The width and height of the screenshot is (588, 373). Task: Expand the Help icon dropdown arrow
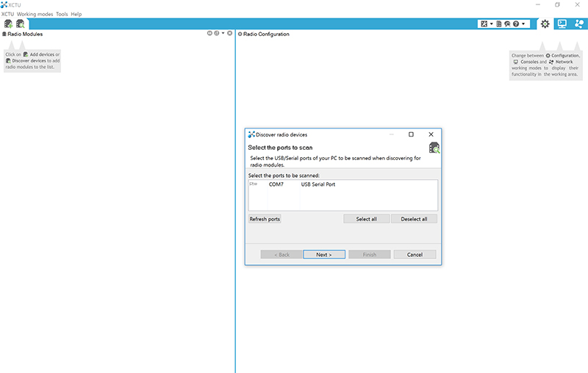(523, 24)
